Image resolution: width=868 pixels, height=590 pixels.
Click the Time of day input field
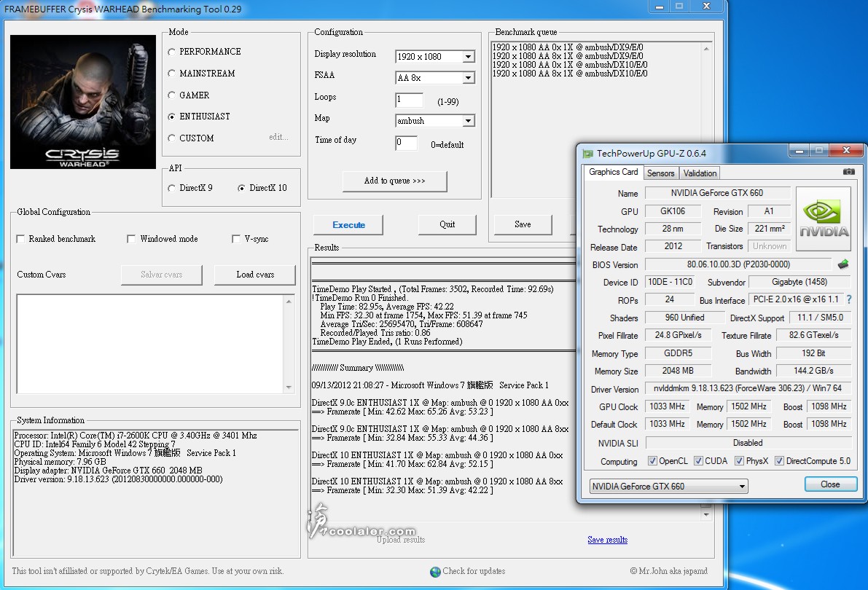[407, 143]
